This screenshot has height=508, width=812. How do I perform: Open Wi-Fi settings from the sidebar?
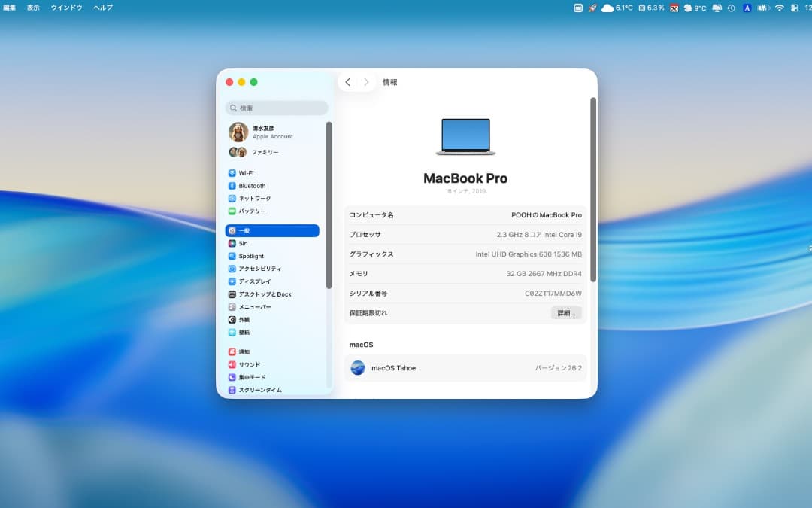pos(248,172)
